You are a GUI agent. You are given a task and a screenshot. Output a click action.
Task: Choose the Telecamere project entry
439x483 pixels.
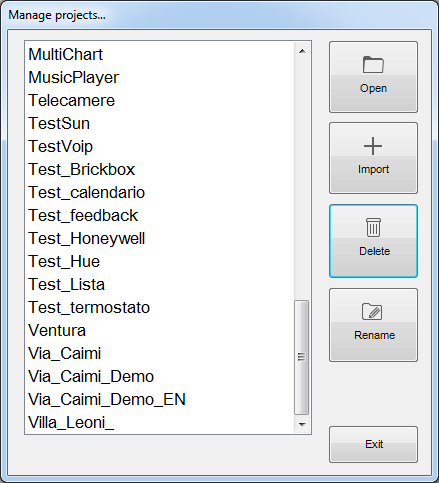coord(160,100)
